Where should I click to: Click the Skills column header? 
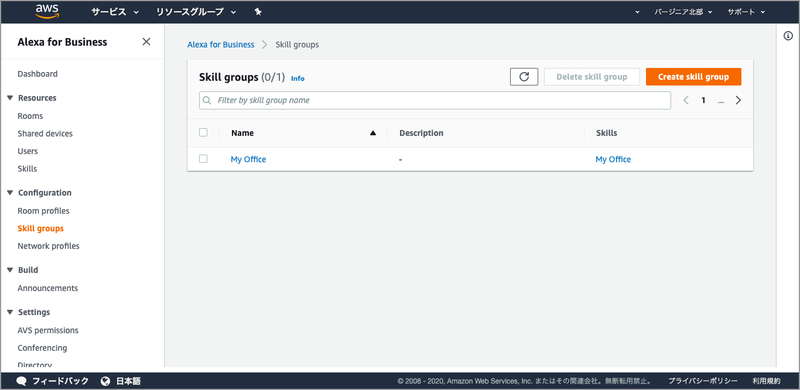click(606, 133)
